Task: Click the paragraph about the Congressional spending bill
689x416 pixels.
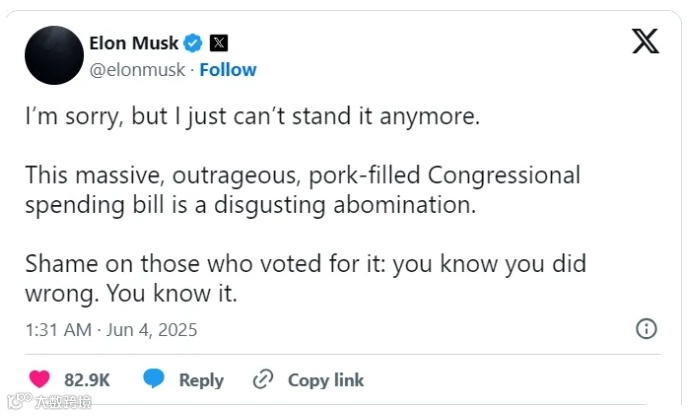Action: (302, 190)
